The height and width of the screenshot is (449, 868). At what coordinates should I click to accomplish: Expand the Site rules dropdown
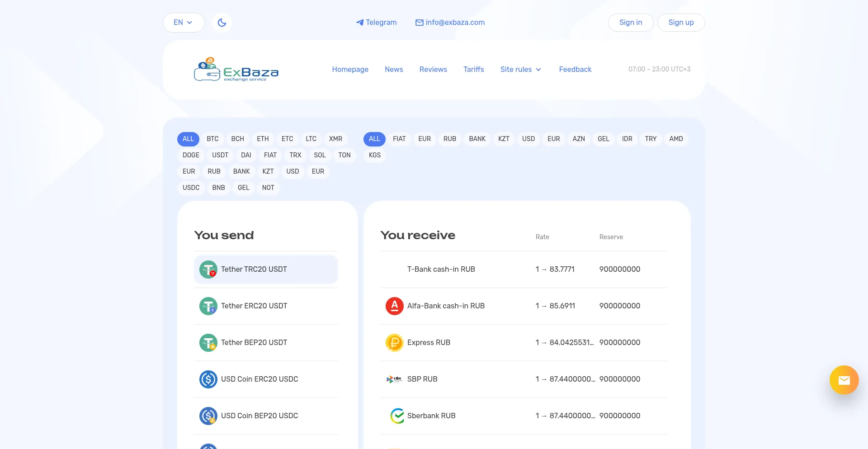pos(520,69)
